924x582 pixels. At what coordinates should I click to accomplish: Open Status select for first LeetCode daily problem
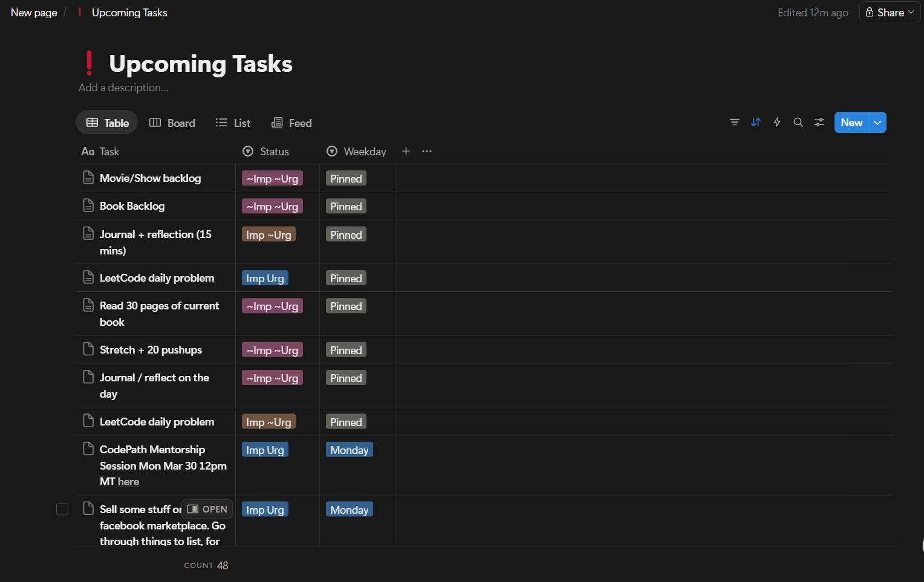(x=265, y=278)
